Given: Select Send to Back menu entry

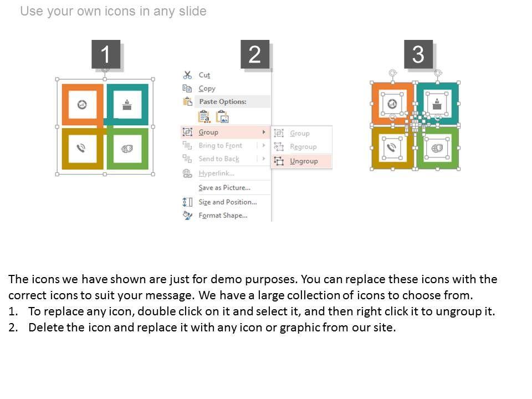Looking at the screenshot, I should click(x=219, y=159).
